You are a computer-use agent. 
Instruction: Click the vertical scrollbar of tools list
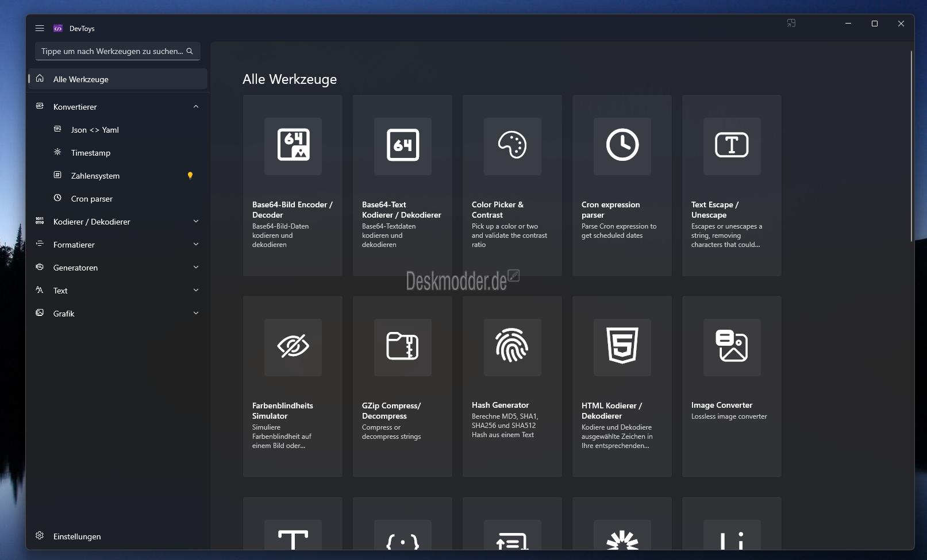pos(911,146)
